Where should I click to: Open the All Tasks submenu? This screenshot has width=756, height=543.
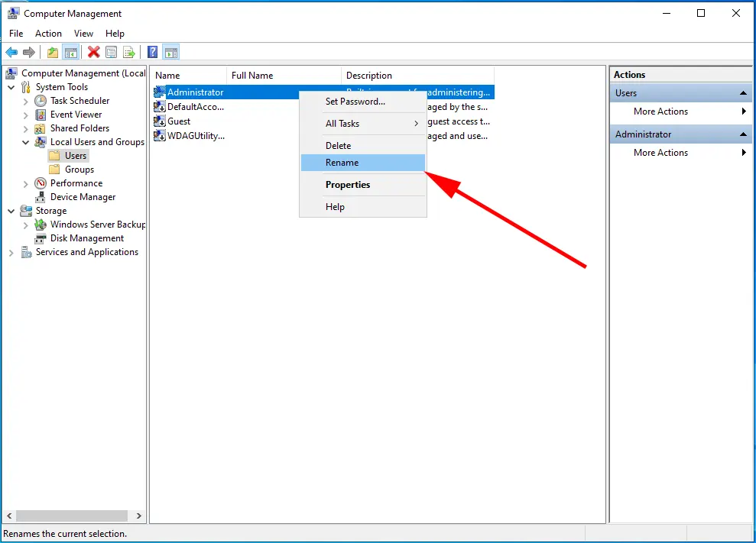[363, 124]
